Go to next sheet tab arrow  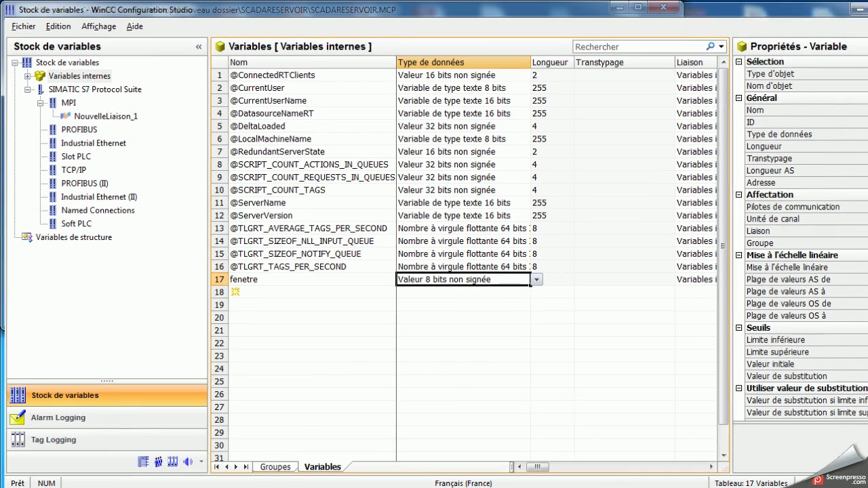coord(236,467)
